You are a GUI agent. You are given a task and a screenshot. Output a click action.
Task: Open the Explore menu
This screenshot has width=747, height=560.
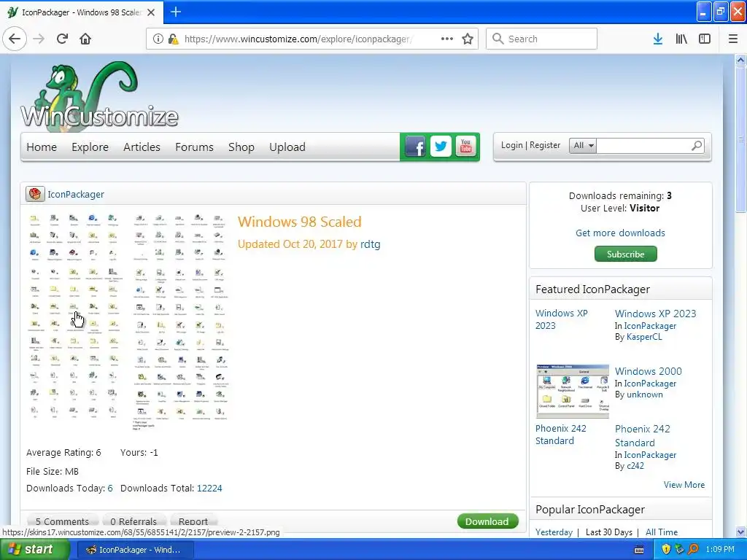pos(90,147)
